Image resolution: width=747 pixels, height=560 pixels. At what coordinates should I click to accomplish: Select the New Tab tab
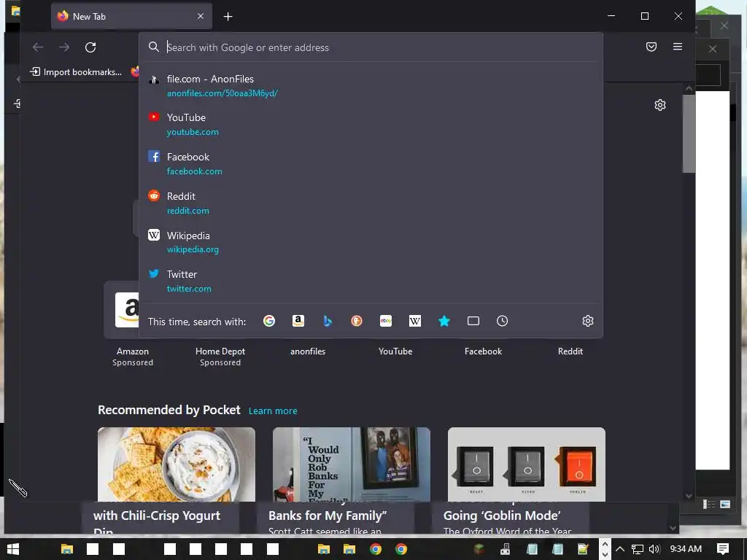pos(131,16)
